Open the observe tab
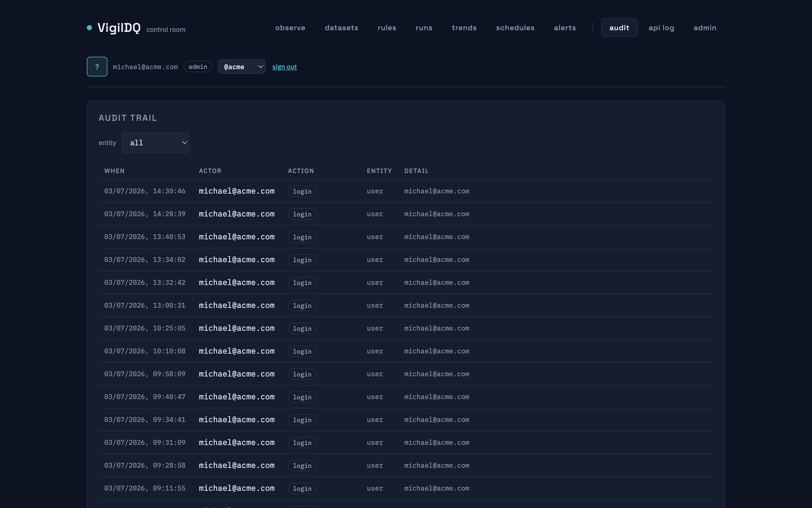 290,28
